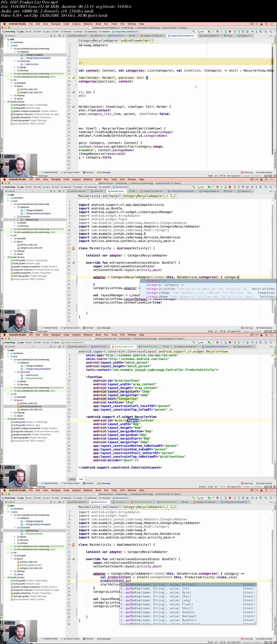Click the Event Log icon in frame 00:10:40

click(x=242, y=639)
